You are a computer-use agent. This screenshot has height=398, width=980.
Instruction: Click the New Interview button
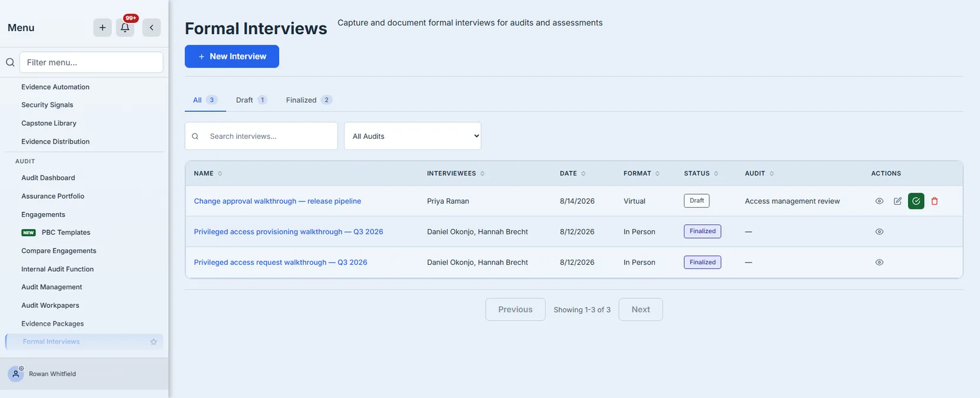(232, 57)
